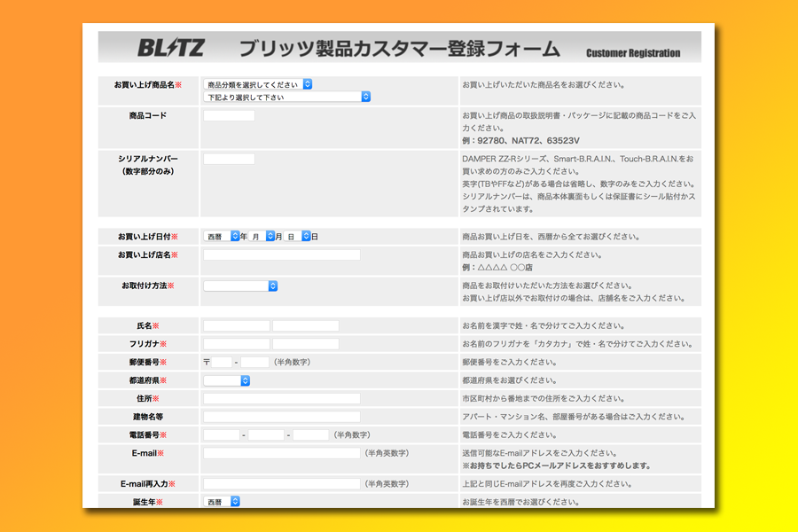798x532 pixels.
Task: Click the 都道府県 row label
Action: pos(148,380)
